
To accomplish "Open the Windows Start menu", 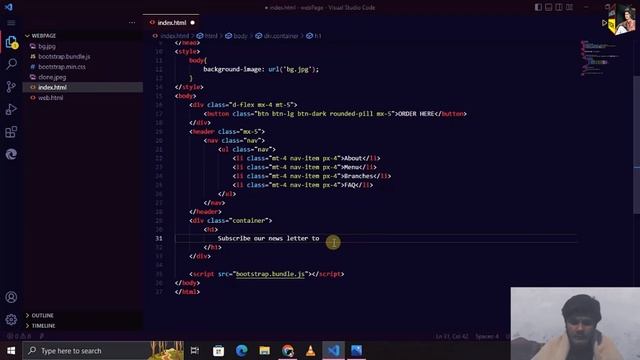I will pyautogui.click(x=11, y=351).
